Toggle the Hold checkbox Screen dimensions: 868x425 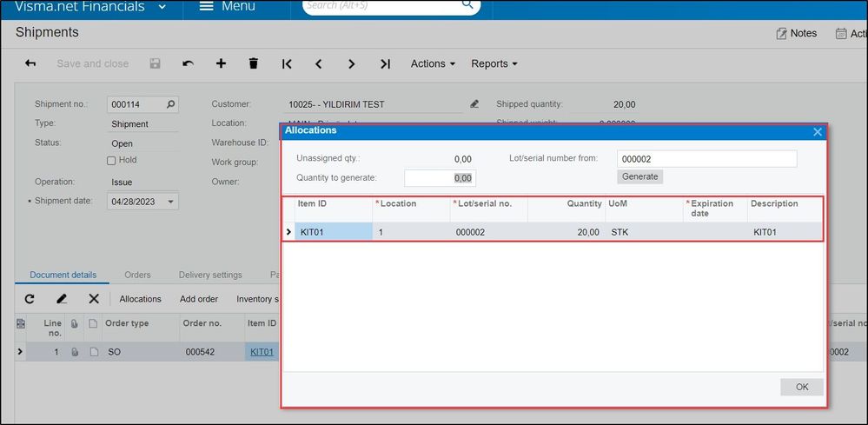tap(111, 161)
